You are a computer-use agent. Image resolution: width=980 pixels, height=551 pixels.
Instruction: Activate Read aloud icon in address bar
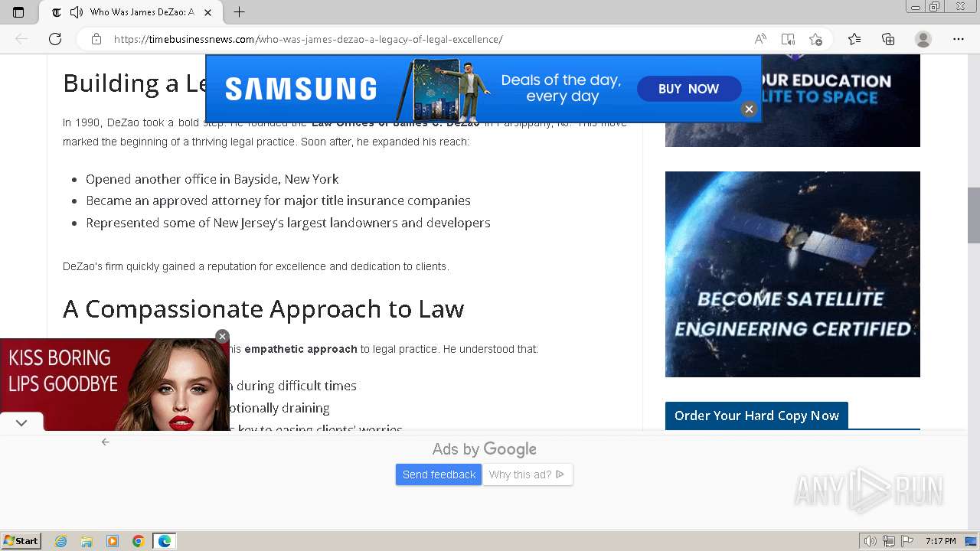tap(760, 39)
